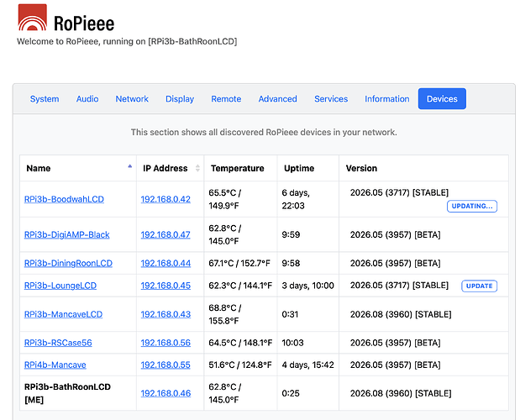Click version text for RPi4b-Mancave row
Viewport: 520px width, 420px height.
(x=396, y=365)
